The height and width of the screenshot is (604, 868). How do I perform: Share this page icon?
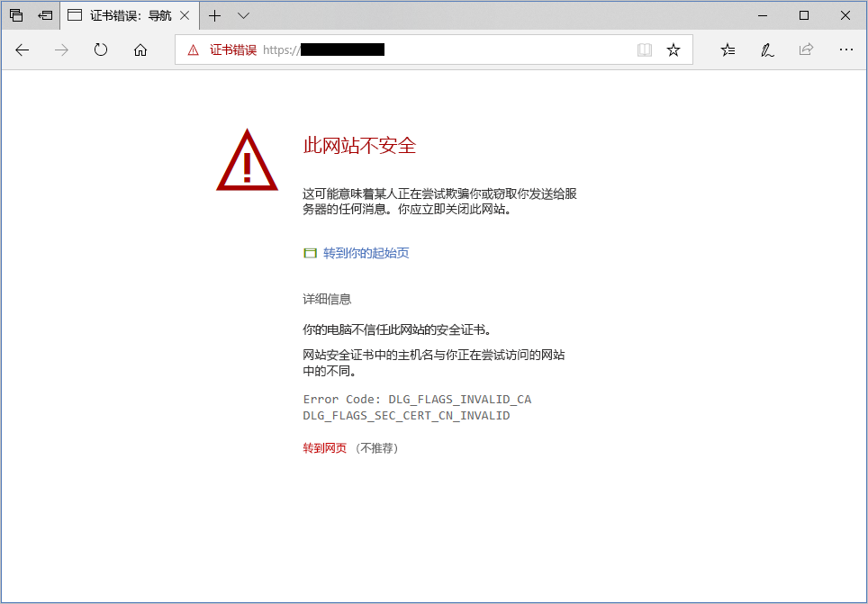[x=806, y=50]
